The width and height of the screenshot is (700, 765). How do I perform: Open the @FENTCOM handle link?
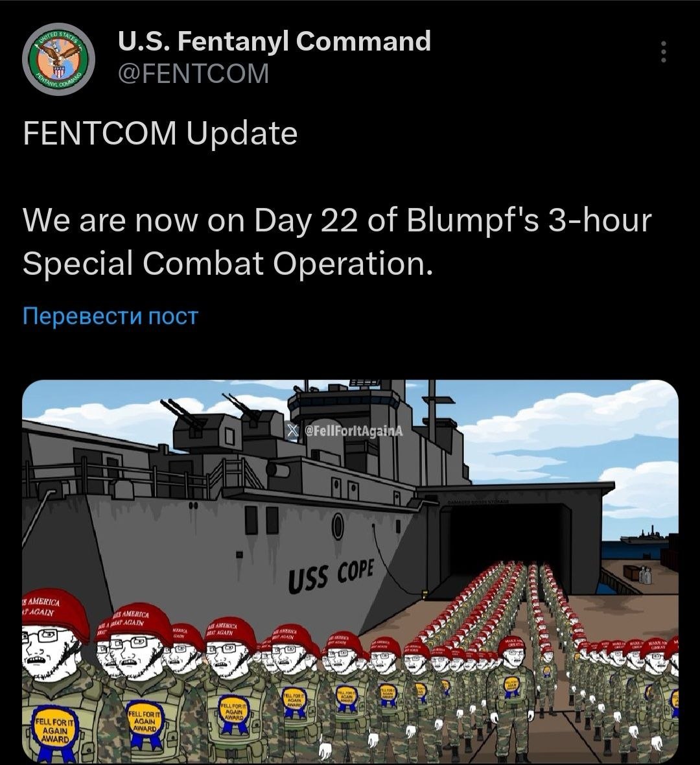[194, 74]
